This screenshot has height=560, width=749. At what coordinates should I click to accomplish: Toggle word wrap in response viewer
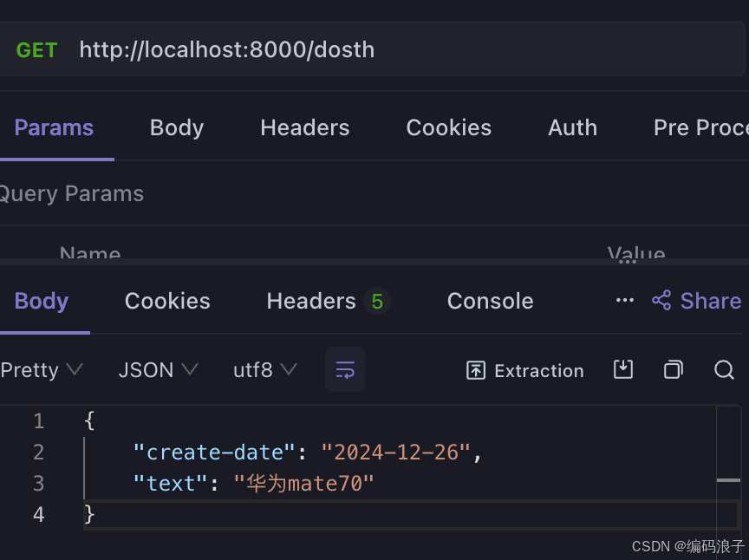(x=344, y=370)
